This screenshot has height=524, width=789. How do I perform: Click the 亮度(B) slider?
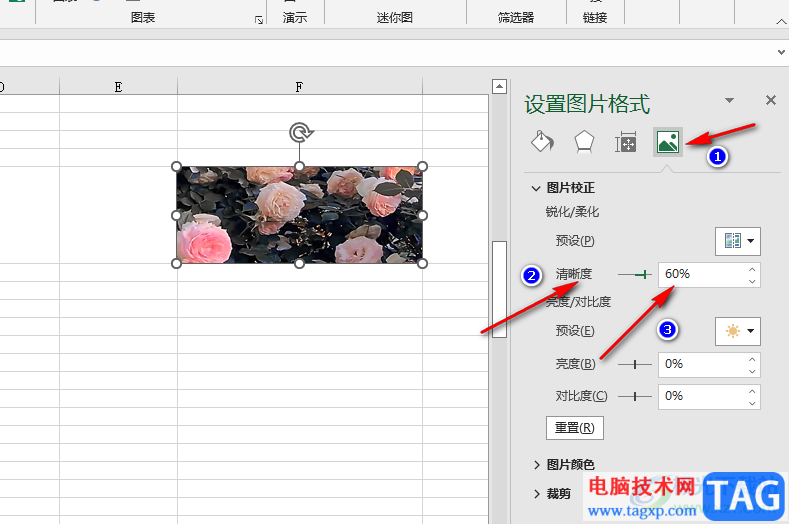tap(635, 364)
